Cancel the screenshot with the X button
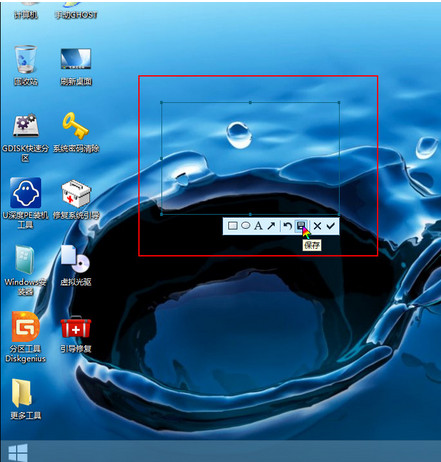441x462 pixels. tap(317, 226)
